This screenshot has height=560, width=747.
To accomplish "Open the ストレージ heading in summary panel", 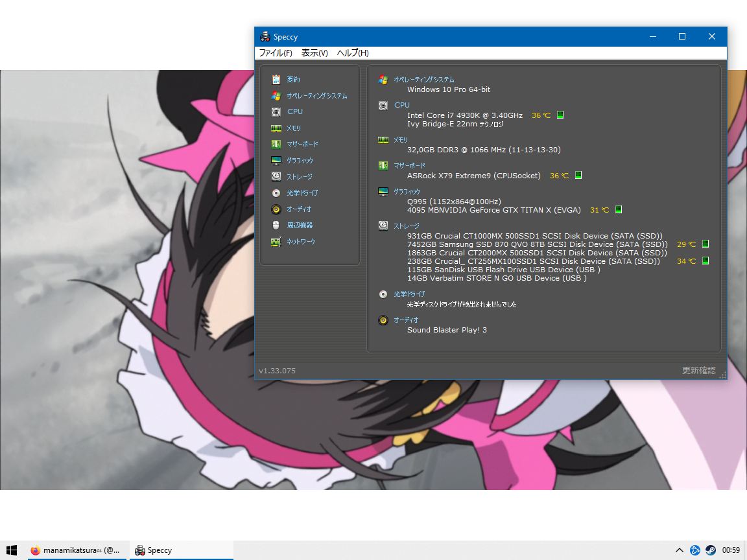I will tap(407, 226).
